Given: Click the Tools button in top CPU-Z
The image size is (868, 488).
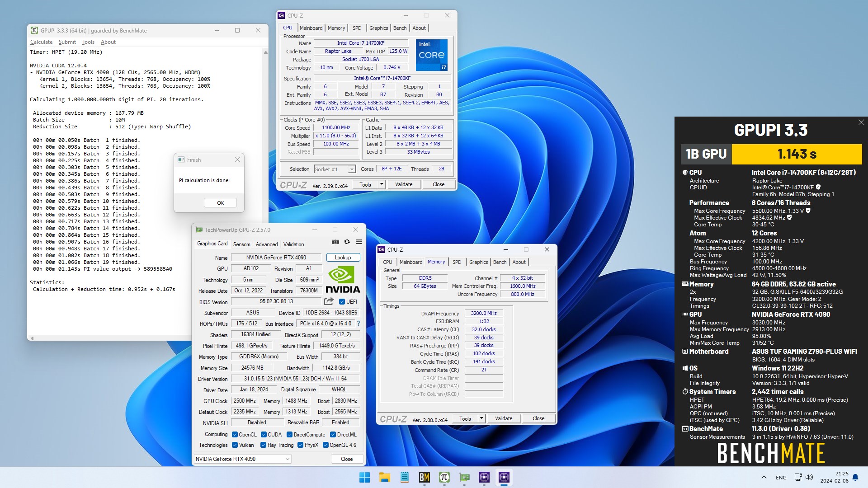Looking at the screenshot, I should pyautogui.click(x=365, y=184).
